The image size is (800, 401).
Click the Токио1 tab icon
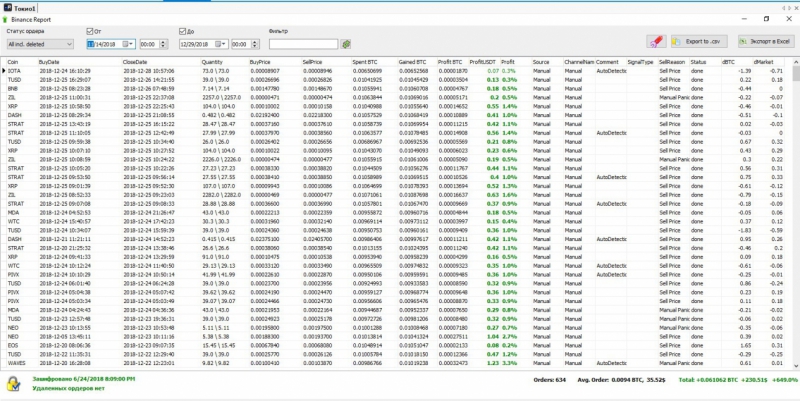coord(8,8)
